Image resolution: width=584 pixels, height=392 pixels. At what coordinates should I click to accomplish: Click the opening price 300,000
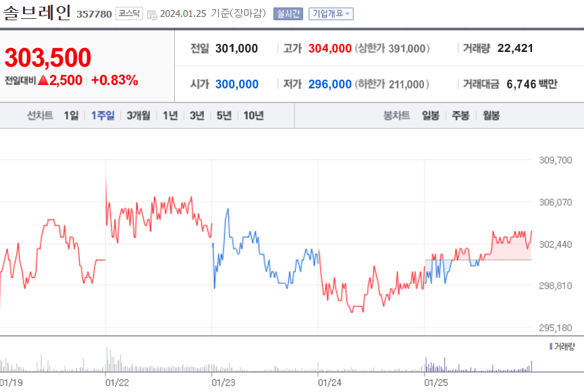(x=236, y=84)
